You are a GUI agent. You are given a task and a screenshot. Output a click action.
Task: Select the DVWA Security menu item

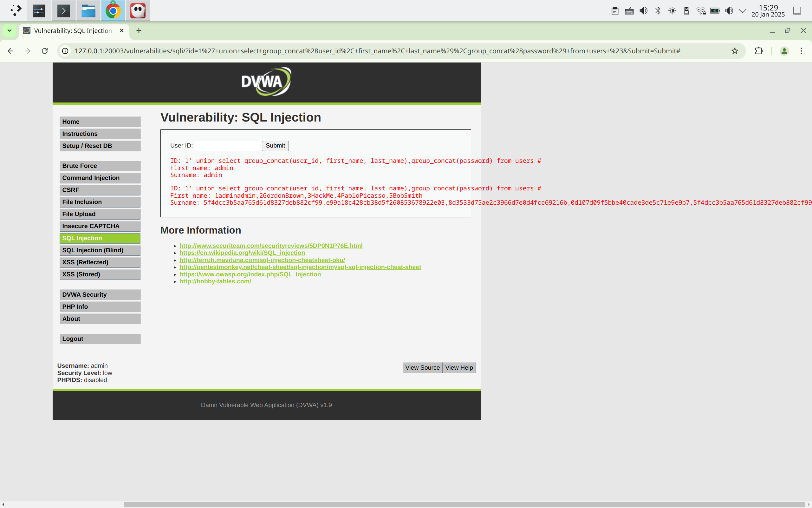click(100, 294)
